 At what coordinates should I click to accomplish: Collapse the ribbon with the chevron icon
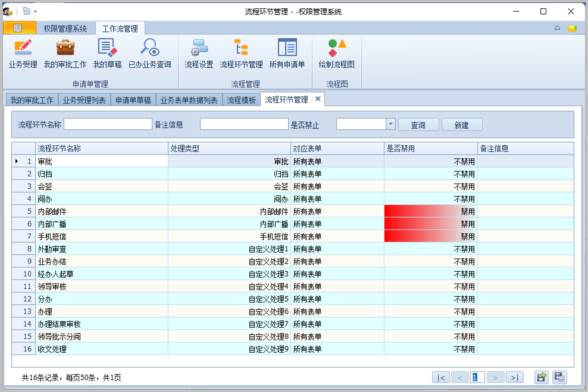pyautogui.click(x=557, y=28)
